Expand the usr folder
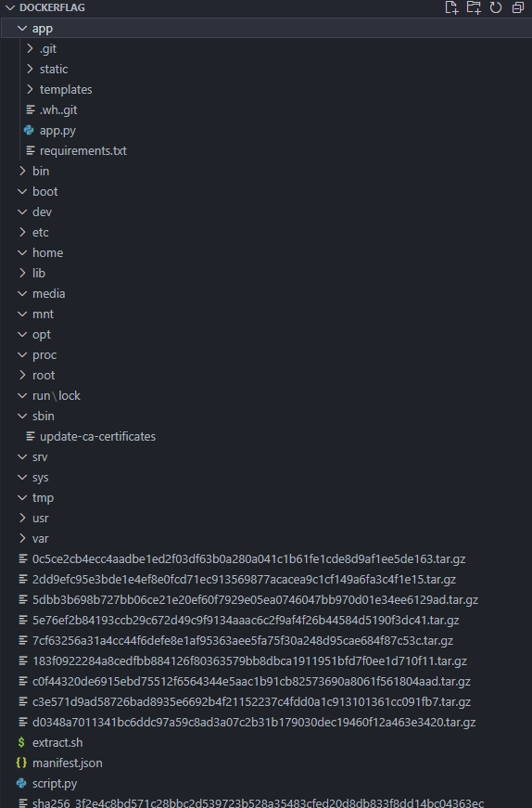The height and width of the screenshot is (808, 532). coord(40,519)
